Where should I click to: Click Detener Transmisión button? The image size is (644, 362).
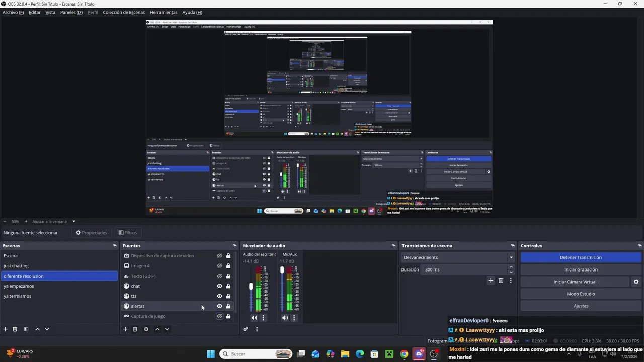click(581, 257)
